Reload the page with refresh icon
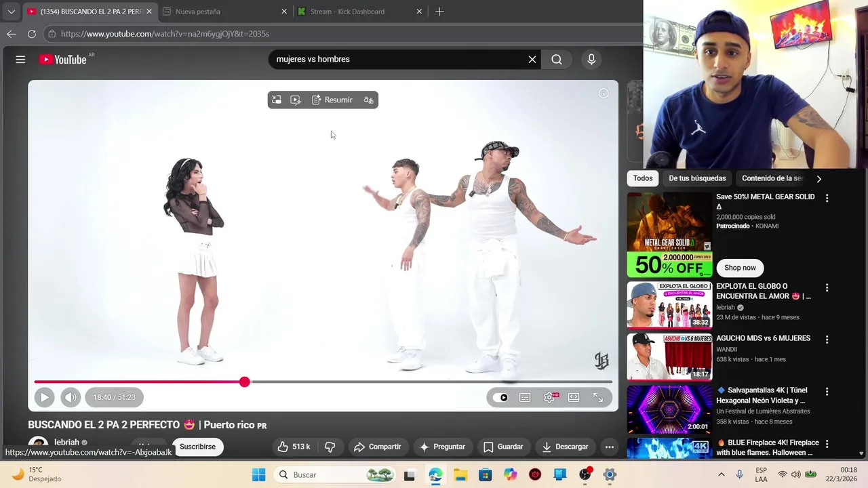The image size is (868, 488). (32, 34)
